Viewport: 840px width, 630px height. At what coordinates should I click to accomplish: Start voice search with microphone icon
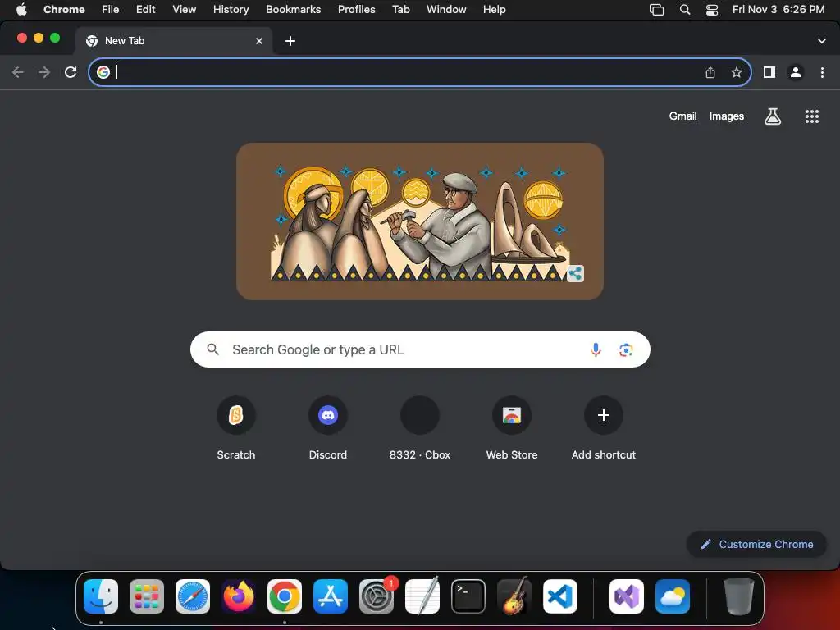point(596,349)
